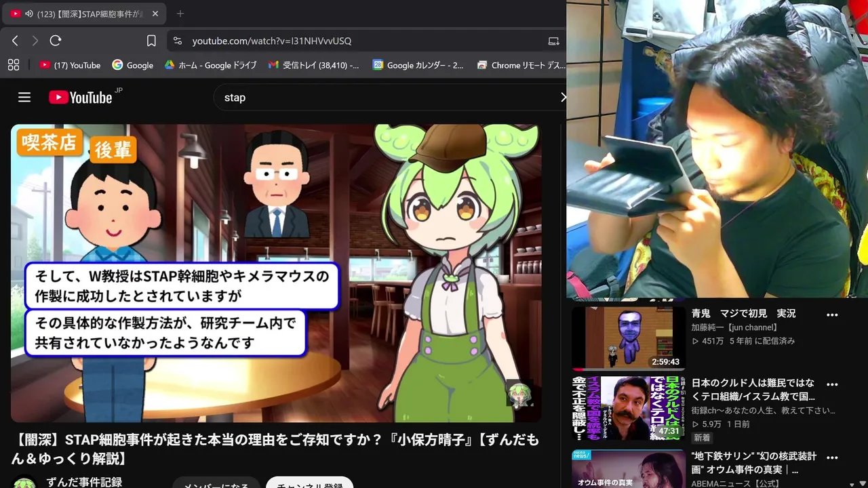Open the Google カレンダー bookmark
The image size is (868, 488).
(x=418, y=65)
